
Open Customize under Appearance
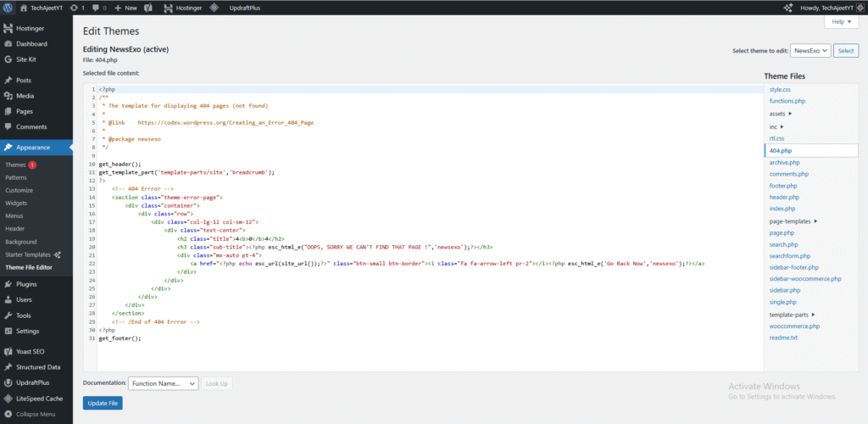pos(19,190)
